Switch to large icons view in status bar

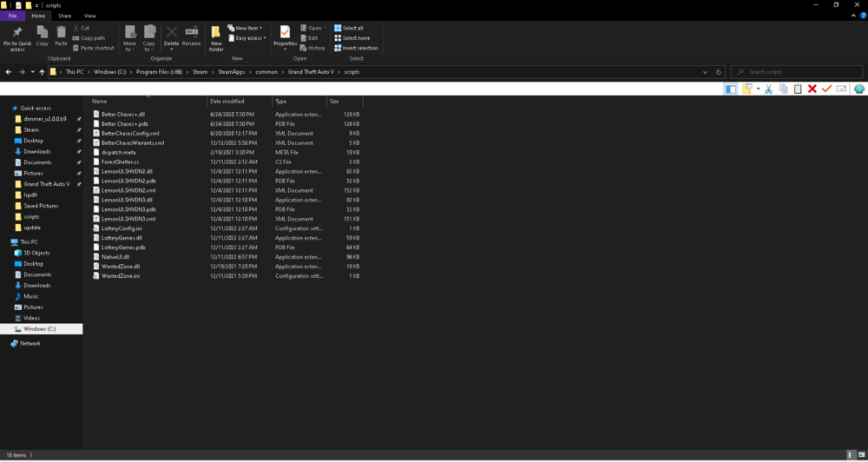point(859,455)
